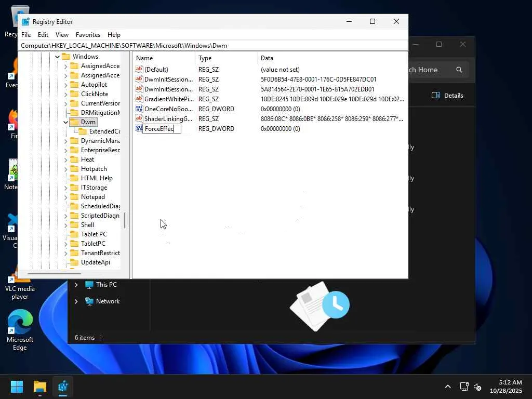Click the Notepad key folder icon
The width and height of the screenshot is (532, 399).
pyautogui.click(x=74, y=196)
